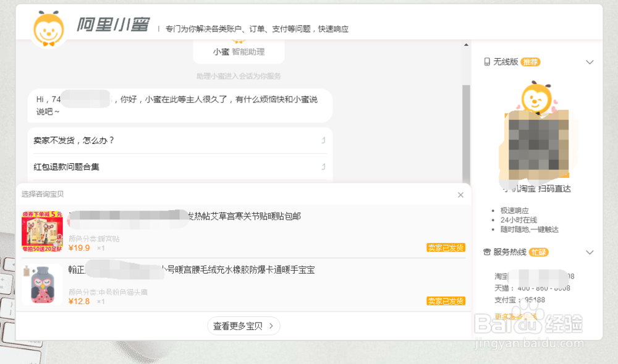Select the 暖宫贴 heat patch product thumbnail
Screen dimensions: 618x364
pos(42,231)
